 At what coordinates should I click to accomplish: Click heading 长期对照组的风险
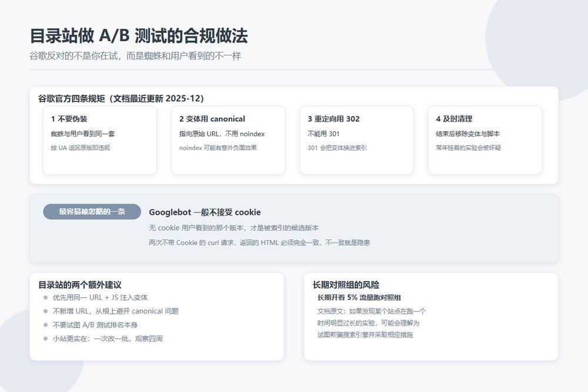[346, 285]
